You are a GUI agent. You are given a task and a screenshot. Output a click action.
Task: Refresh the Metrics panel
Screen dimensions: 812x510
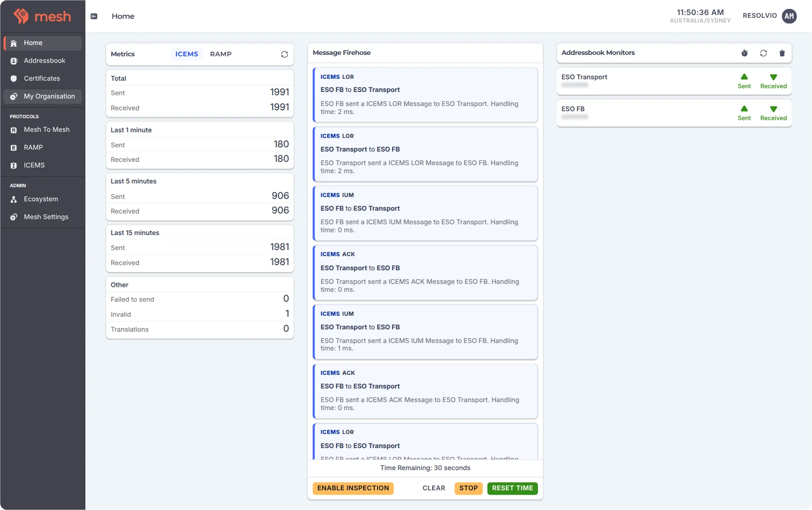point(285,54)
